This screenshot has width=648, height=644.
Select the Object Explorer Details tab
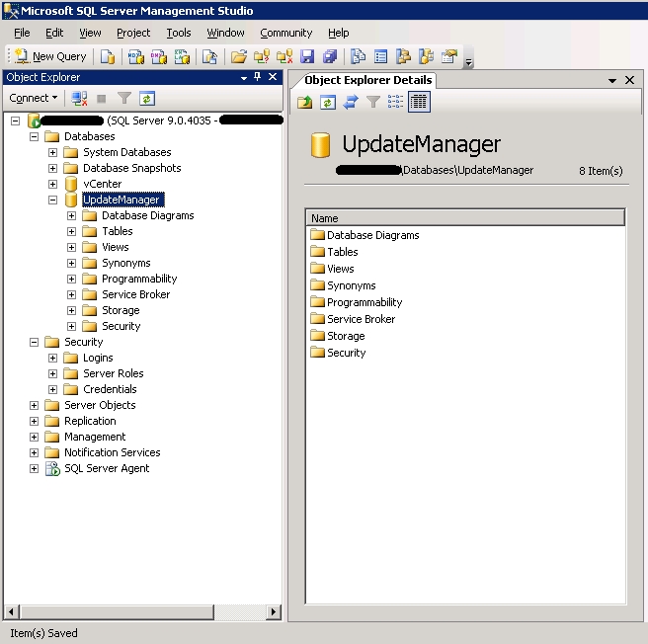click(367, 80)
